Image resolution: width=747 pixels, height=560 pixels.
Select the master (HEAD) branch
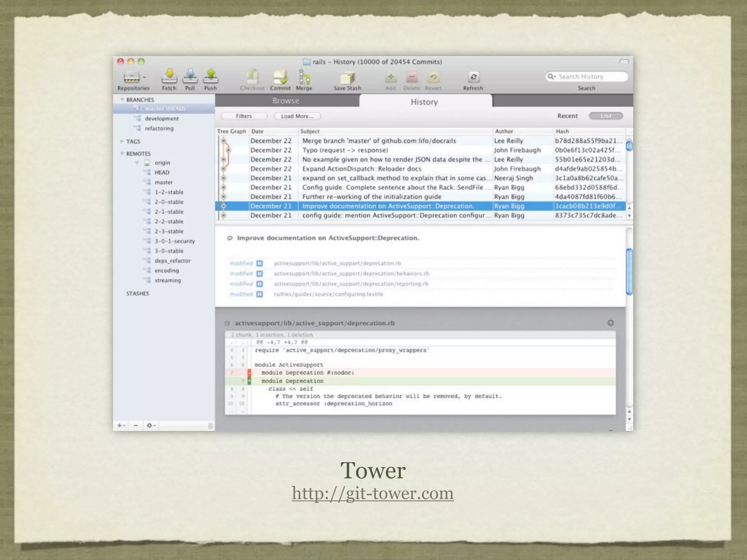tap(164, 109)
